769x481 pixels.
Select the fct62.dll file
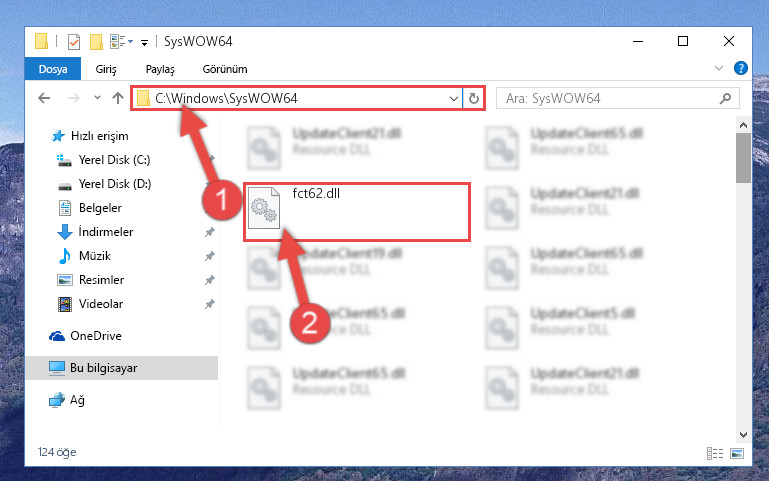pos(357,212)
